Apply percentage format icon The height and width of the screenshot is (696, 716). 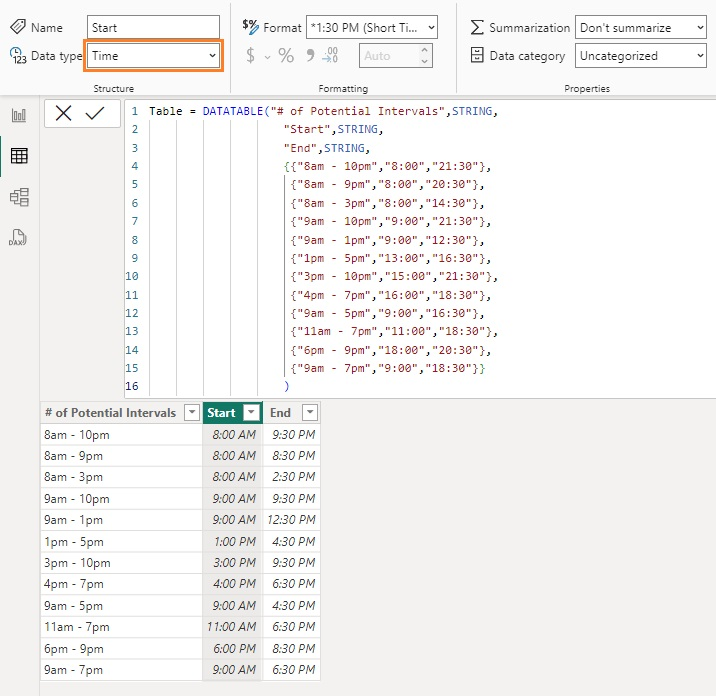(x=286, y=56)
